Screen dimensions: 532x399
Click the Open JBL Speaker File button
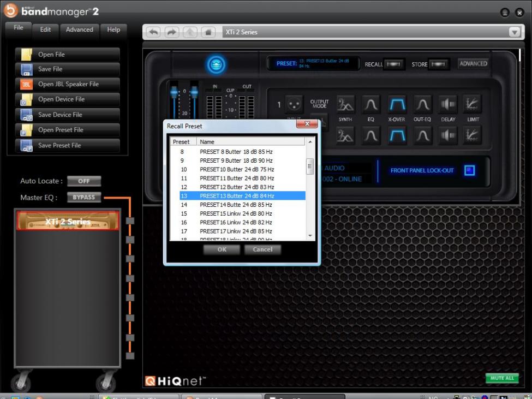[68, 84]
